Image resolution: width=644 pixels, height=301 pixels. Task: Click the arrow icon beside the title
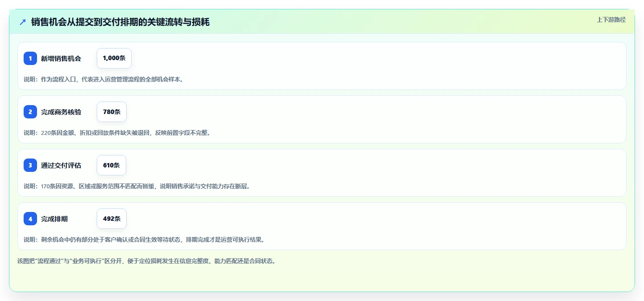click(x=23, y=22)
